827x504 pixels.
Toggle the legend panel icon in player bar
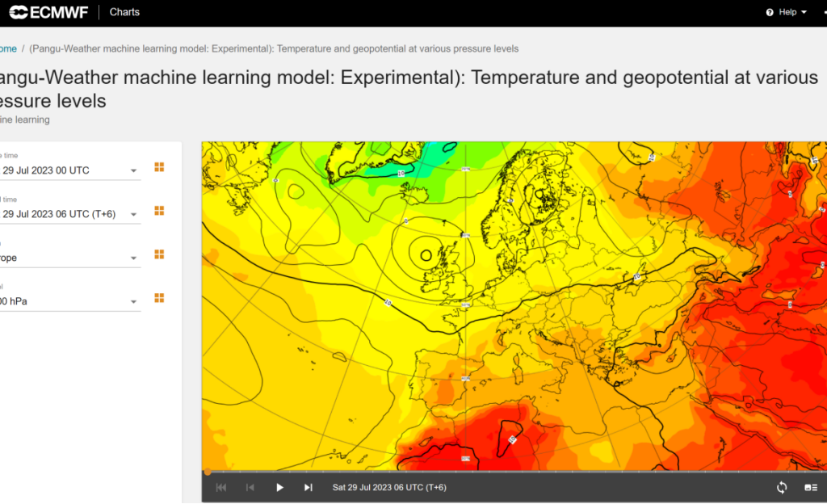[811, 487]
